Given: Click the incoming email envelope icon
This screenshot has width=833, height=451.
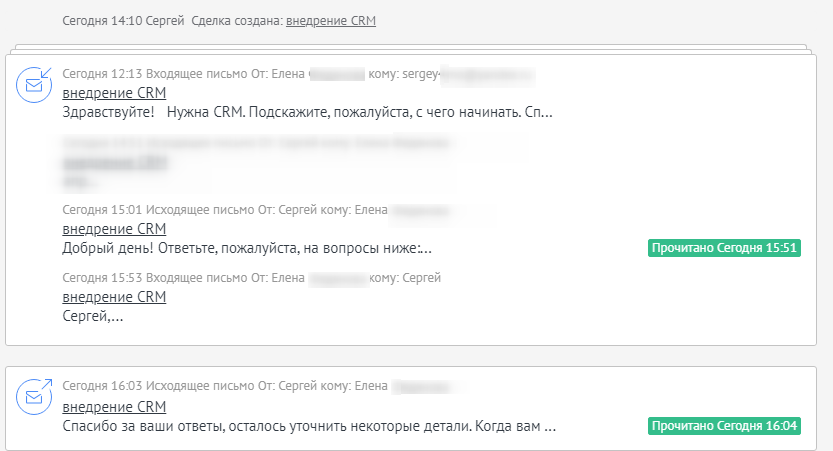Looking at the screenshot, I should point(34,84).
